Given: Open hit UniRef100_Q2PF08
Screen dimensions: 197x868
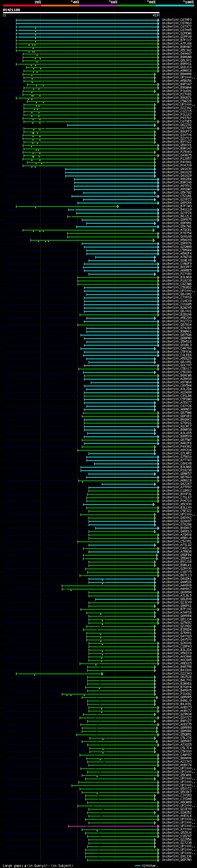Looking at the screenshot, I should point(177,37).
